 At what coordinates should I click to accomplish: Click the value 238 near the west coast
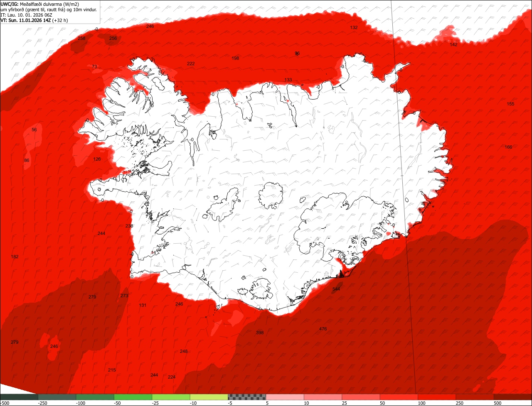point(129,226)
